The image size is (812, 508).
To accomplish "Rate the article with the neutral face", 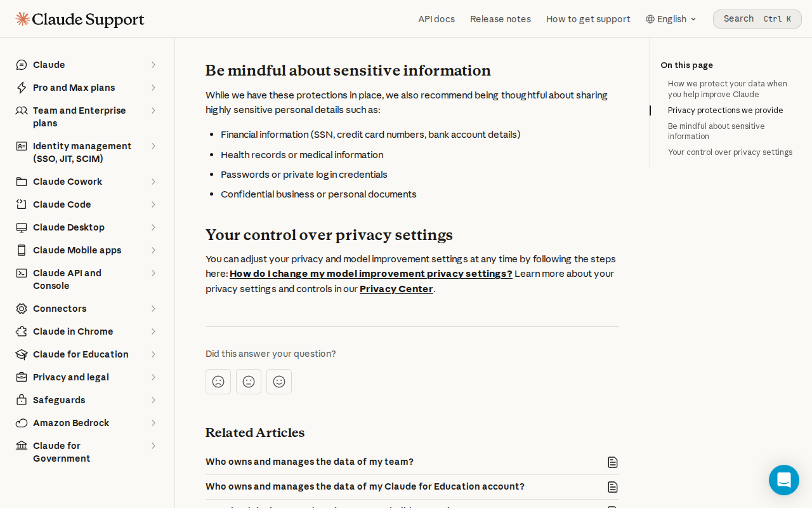I will click(x=249, y=382).
